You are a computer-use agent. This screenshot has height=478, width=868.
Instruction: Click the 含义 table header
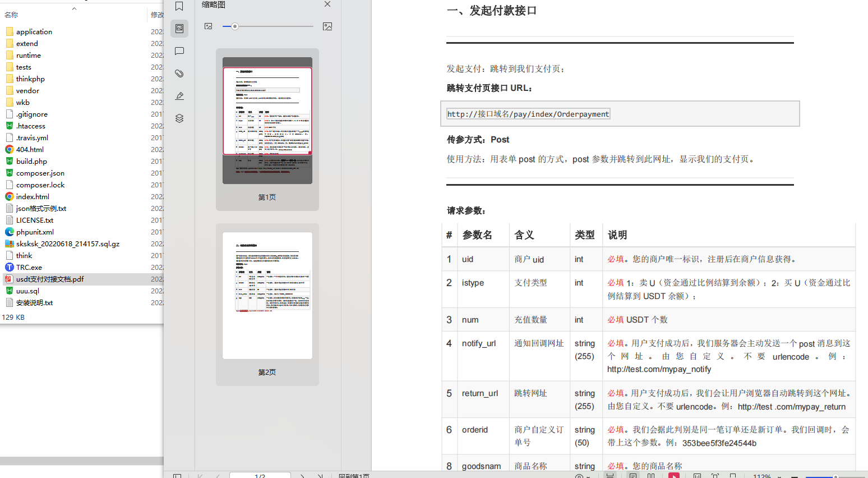[524, 235]
